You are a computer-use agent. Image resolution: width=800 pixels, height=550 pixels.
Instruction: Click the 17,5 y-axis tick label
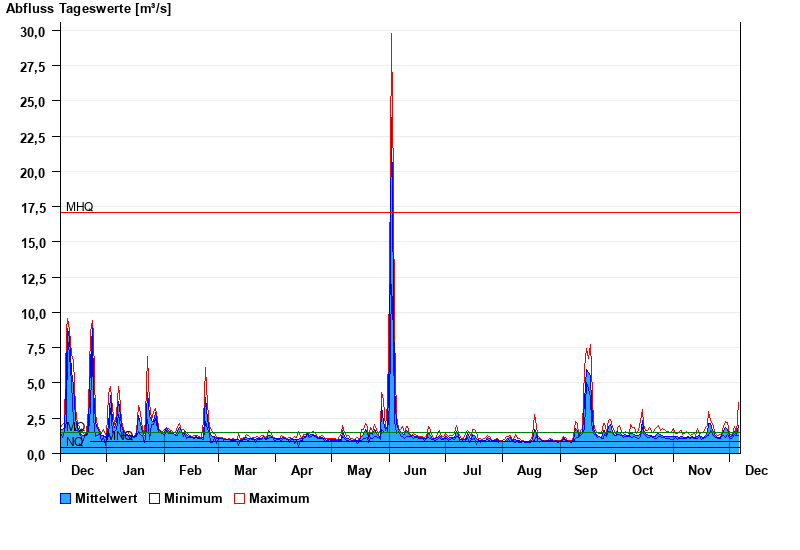(x=33, y=208)
